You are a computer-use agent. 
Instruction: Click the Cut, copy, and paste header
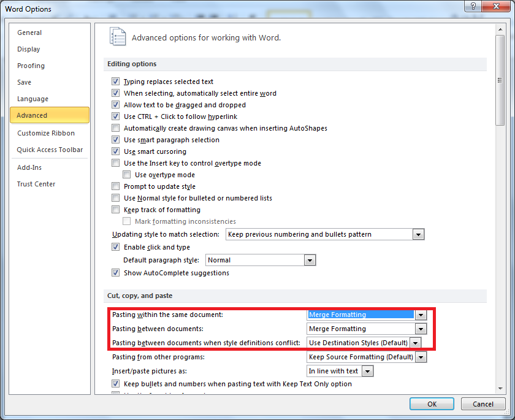(x=295, y=296)
